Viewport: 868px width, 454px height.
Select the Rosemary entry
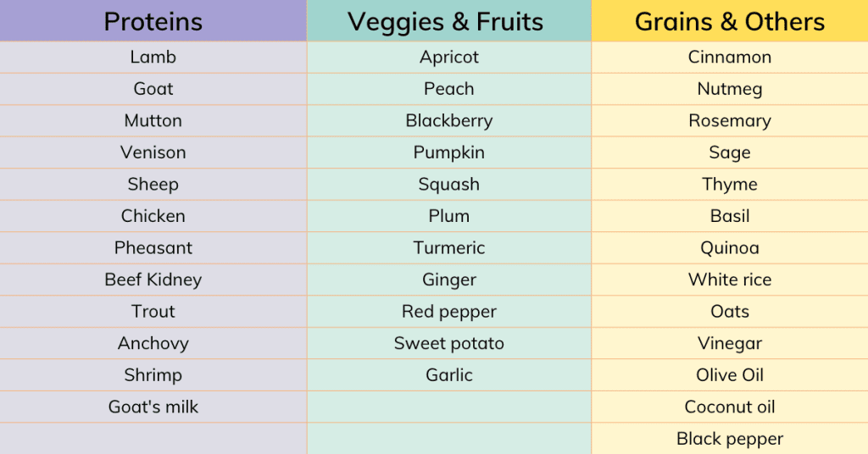tap(730, 120)
